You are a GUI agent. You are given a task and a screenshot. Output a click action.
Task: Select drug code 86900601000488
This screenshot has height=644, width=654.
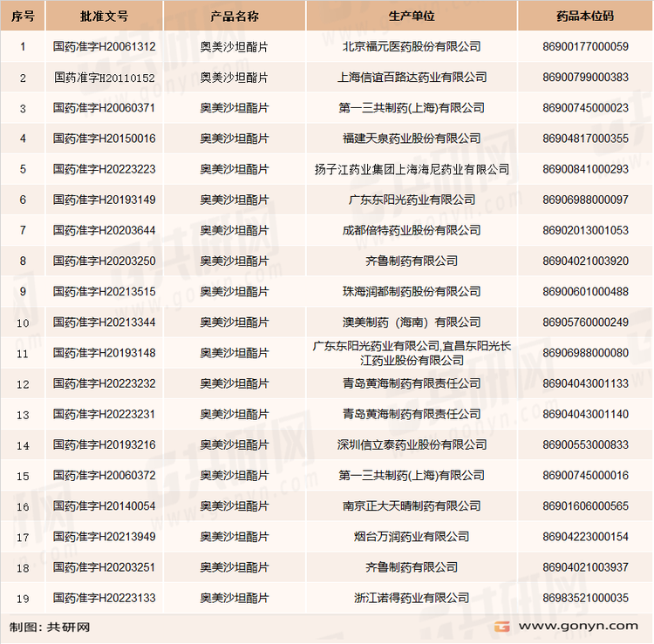click(585, 292)
